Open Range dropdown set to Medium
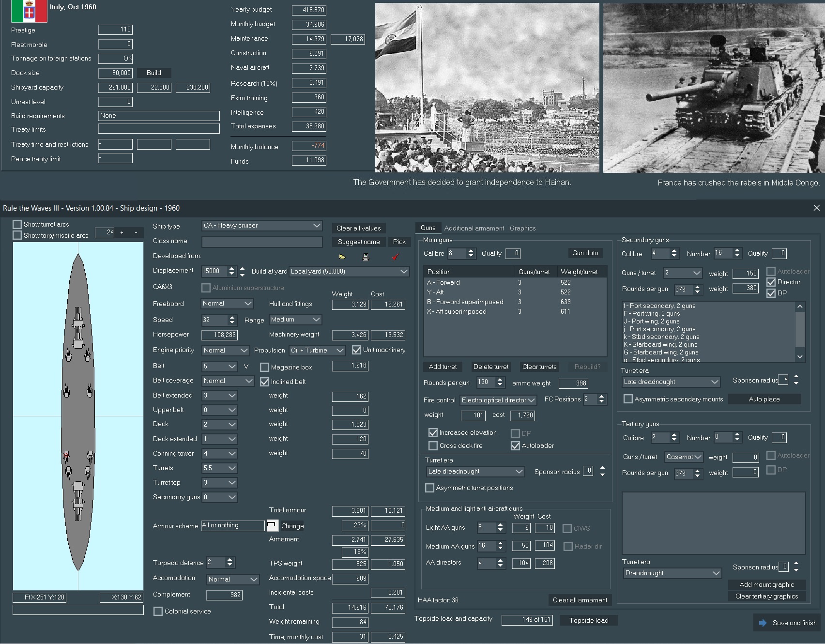825x644 pixels. point(295,320)
